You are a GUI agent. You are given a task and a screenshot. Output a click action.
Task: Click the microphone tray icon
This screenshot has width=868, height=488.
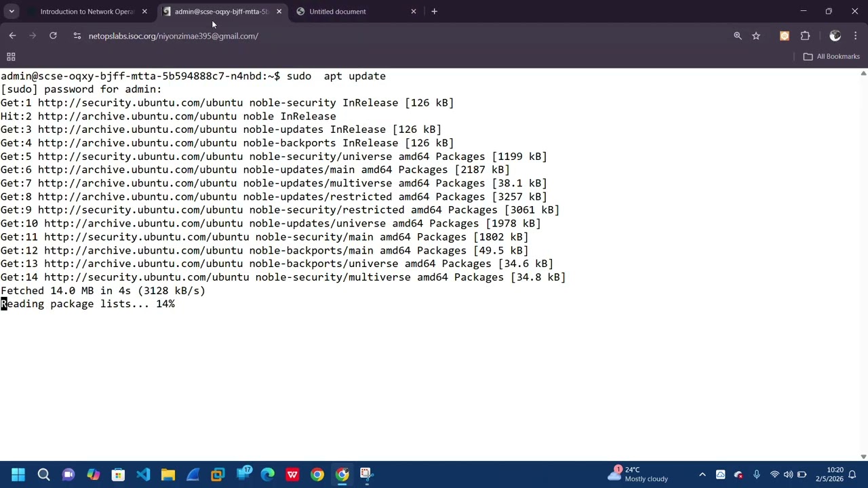(757, 474)
